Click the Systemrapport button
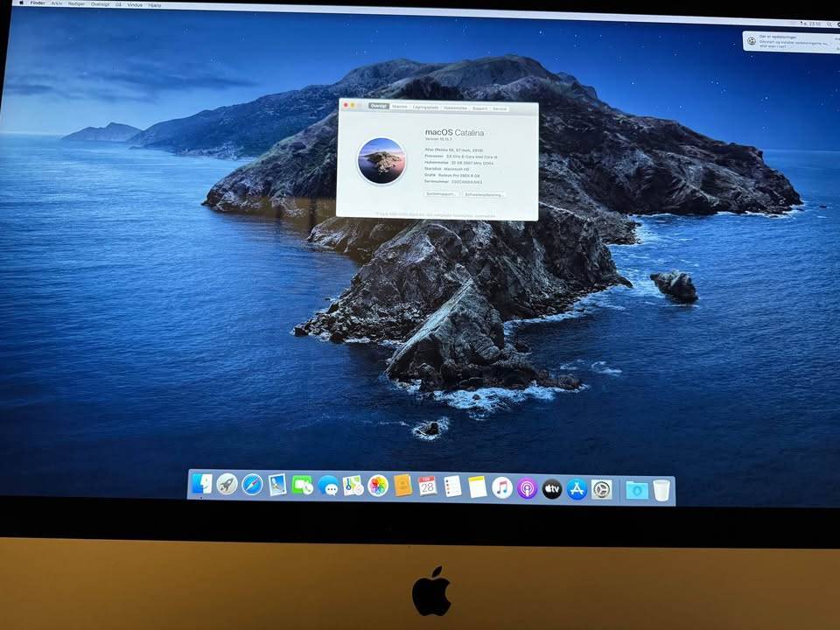This screenshot has height=630, width=840. [x=440, y=194]
